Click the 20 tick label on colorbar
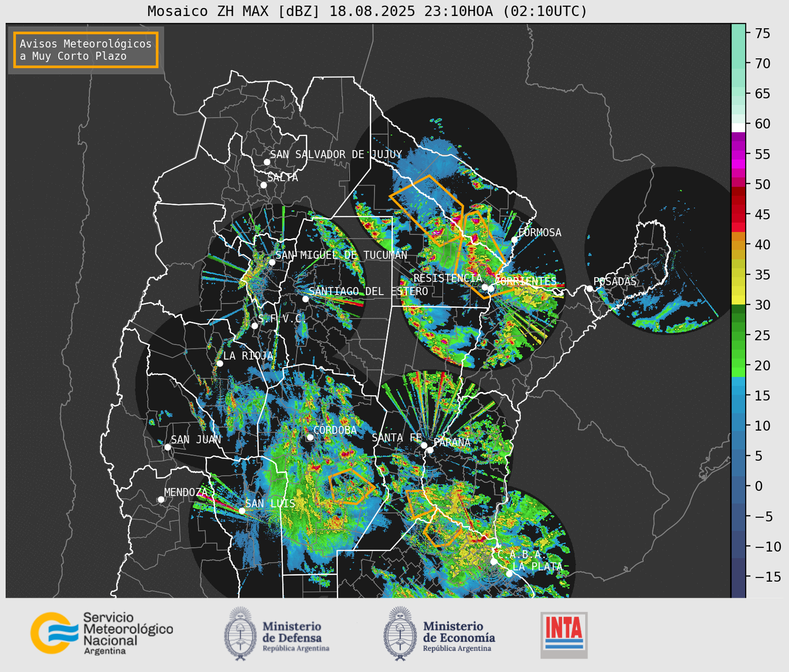Image resolution: width=789 pixels, height=672 pixels. click(x=763, y=366)
